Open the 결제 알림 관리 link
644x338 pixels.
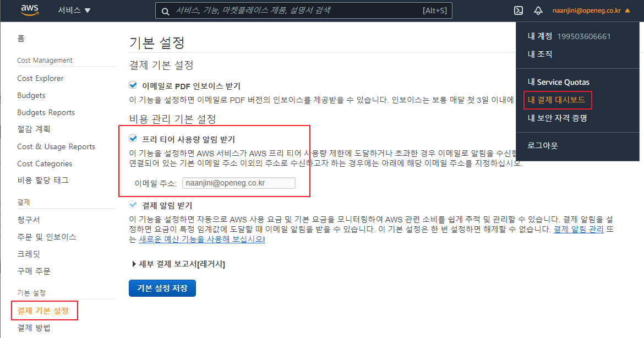578,229
